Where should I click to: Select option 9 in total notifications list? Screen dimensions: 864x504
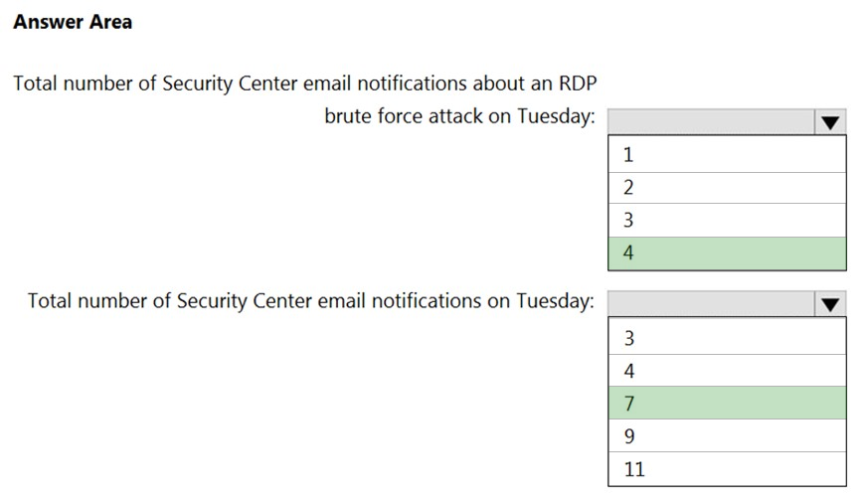727,436
